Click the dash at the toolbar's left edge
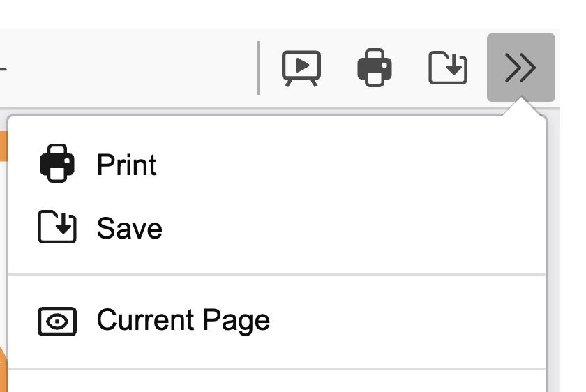 [3, 69]
